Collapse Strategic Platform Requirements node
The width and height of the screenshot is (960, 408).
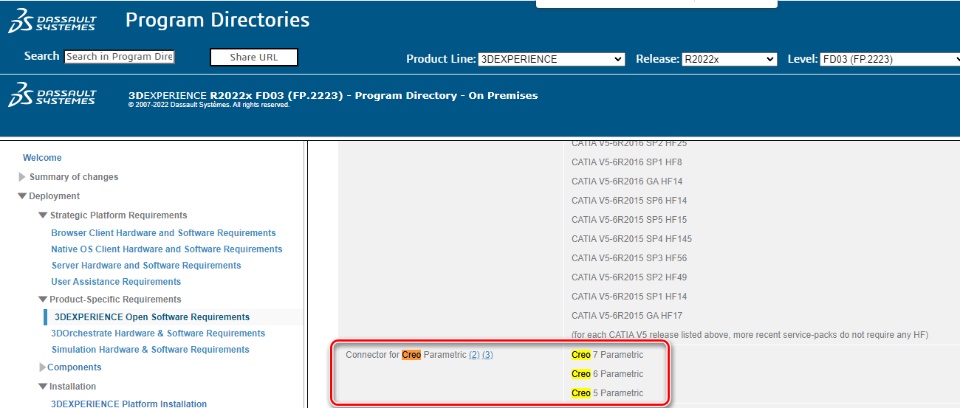pos(43,215)
